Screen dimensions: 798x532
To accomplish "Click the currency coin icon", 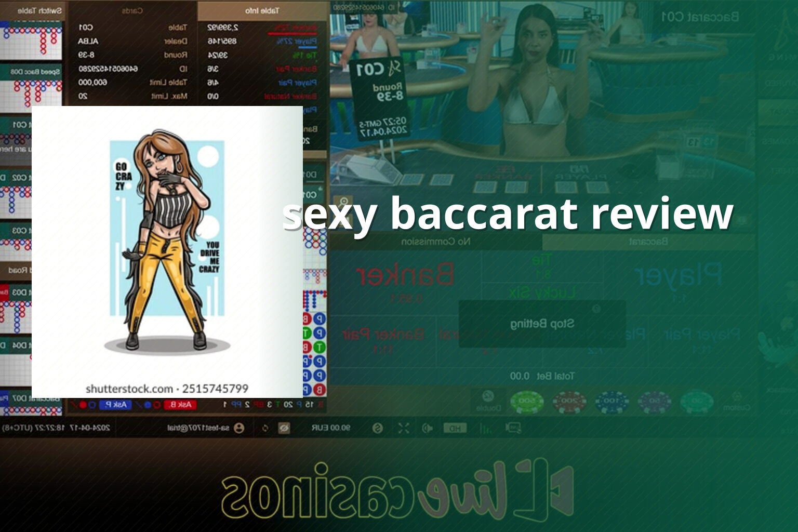I will click(x=378, y=428).
